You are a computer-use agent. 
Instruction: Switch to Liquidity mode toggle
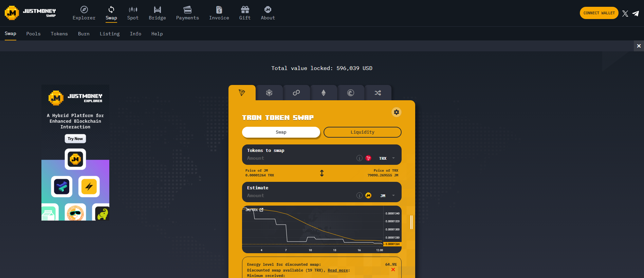363,132
